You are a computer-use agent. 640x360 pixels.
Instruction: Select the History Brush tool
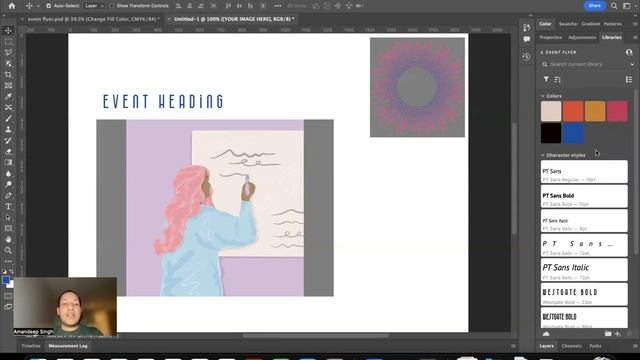click(8, 140)
